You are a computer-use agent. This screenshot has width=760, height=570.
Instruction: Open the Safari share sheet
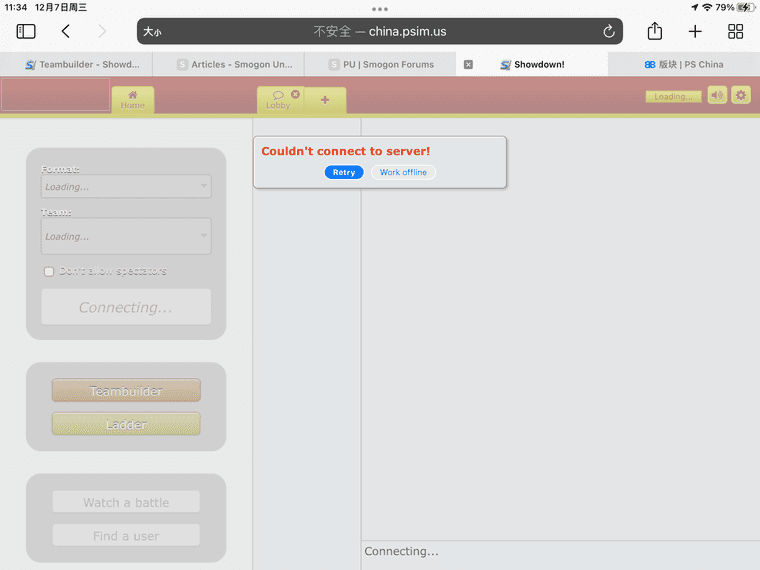pyautogui.click(x=655, y=31)
